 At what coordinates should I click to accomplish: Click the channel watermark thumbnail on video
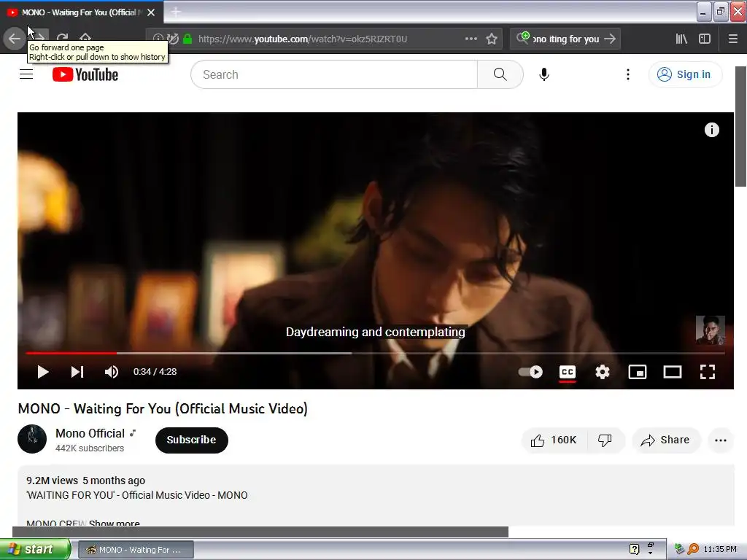[x=711, y=330]
